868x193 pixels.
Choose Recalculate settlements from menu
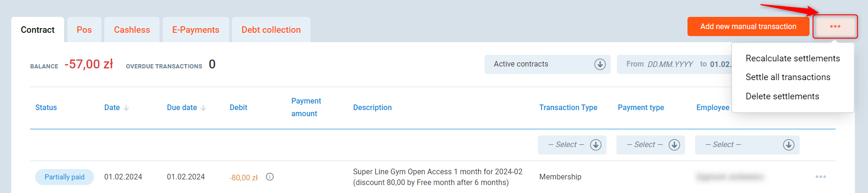tap(793, 59)
